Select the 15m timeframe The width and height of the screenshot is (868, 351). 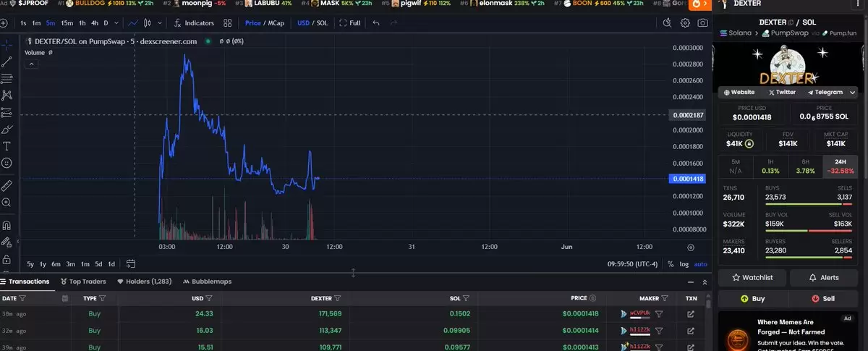67,23
